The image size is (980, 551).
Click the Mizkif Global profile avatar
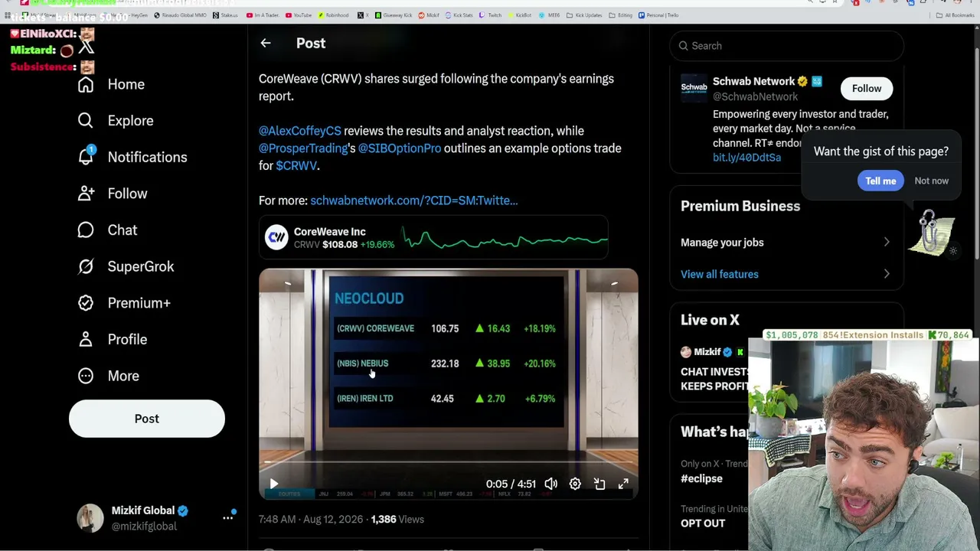(90, 518)
